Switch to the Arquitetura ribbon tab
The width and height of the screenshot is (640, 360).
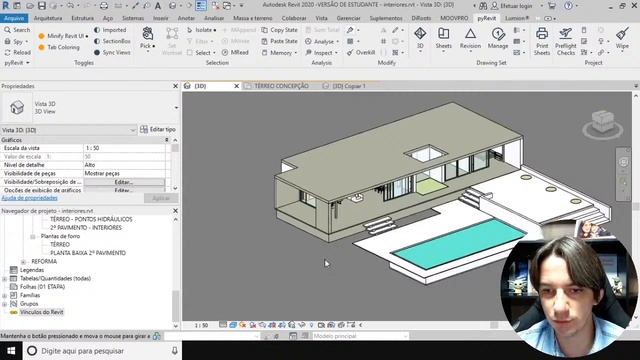48,18
